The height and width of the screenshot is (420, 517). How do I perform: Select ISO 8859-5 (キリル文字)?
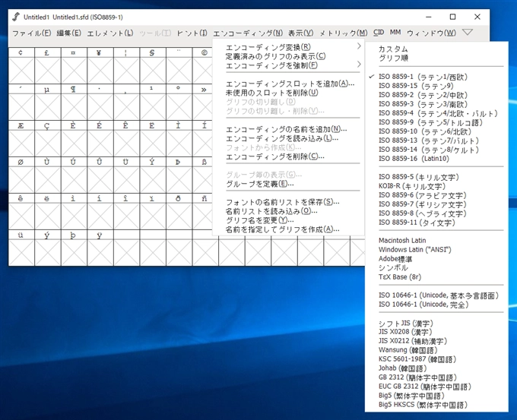point(436,177)
